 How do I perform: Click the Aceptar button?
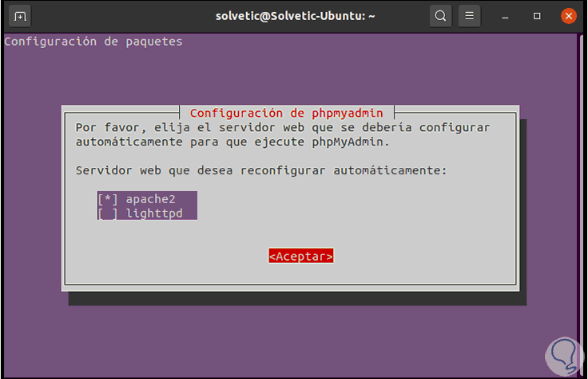(300, 256)
